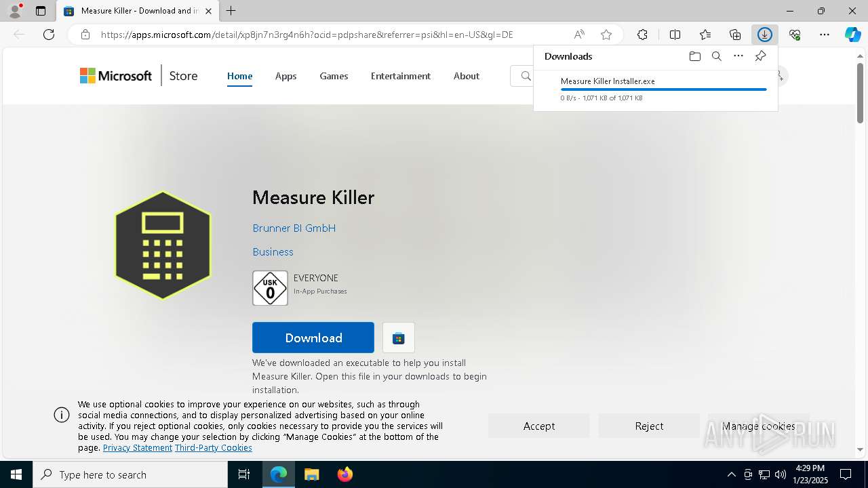Viewport: 868px width, 488px height.
Task: Click the download progress bar
Action: [663, 89]
